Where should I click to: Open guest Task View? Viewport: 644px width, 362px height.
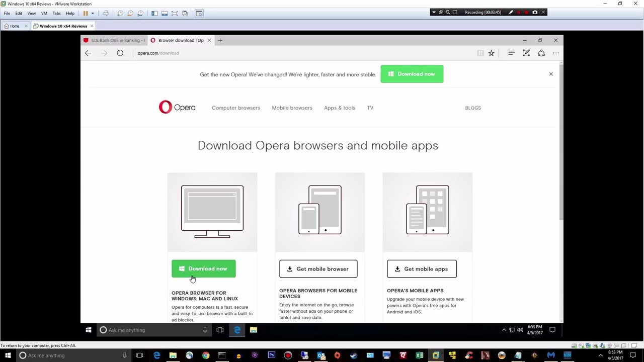pyautogui.click(x=220, y=330)
